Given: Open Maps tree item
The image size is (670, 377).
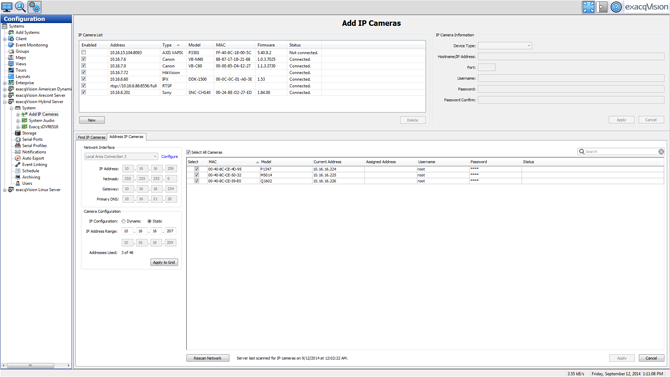Looking at the screenshot, I should 21,58.
